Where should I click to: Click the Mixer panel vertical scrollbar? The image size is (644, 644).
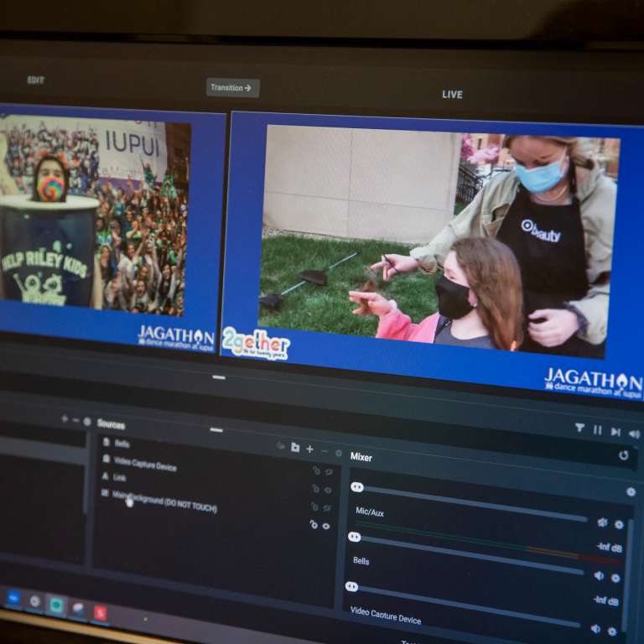627,575
